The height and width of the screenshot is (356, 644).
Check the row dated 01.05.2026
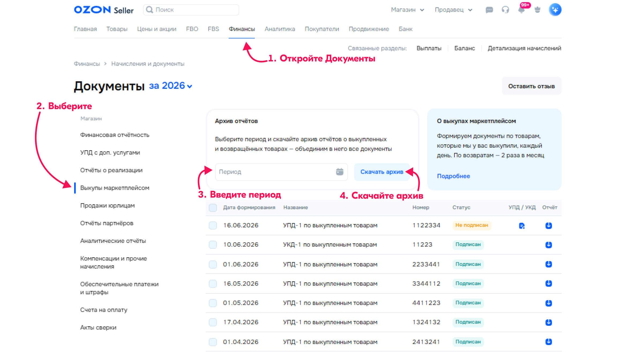point(213,303)
